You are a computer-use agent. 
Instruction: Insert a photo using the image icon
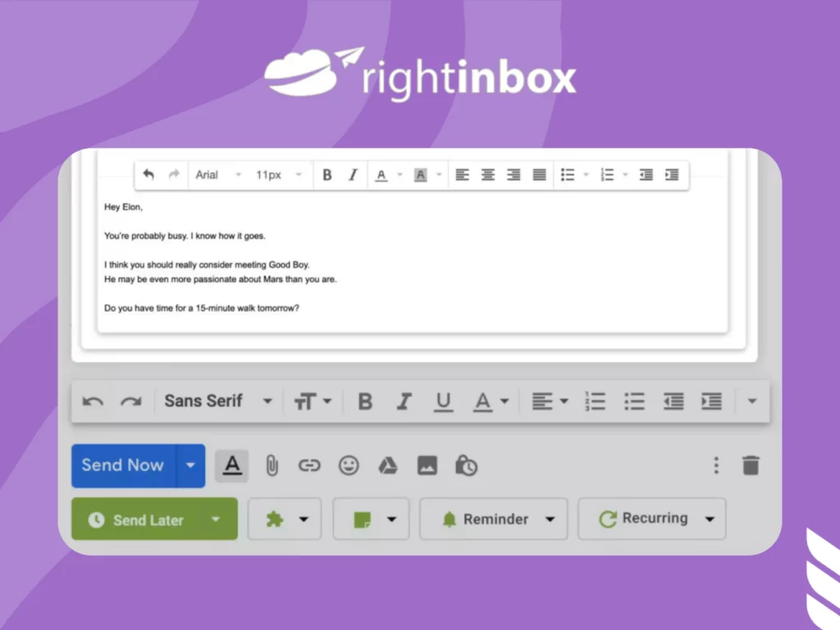tap(427, 465)
